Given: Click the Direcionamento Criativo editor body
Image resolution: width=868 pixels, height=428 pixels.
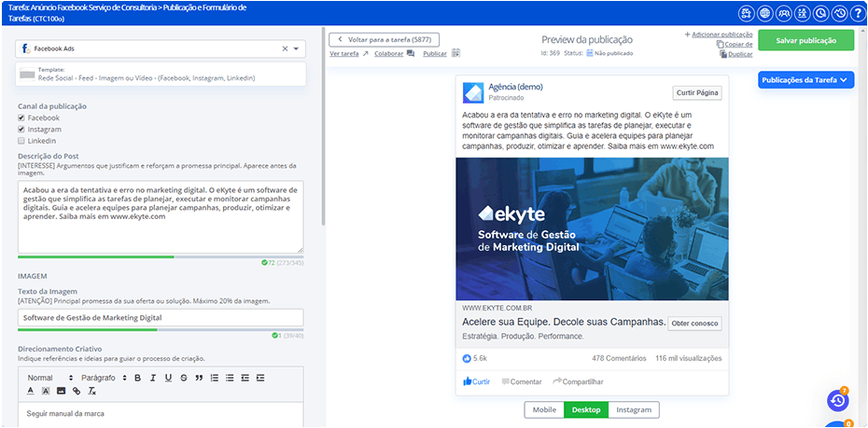Looking at the screenshot, I should tap(161, 415).
